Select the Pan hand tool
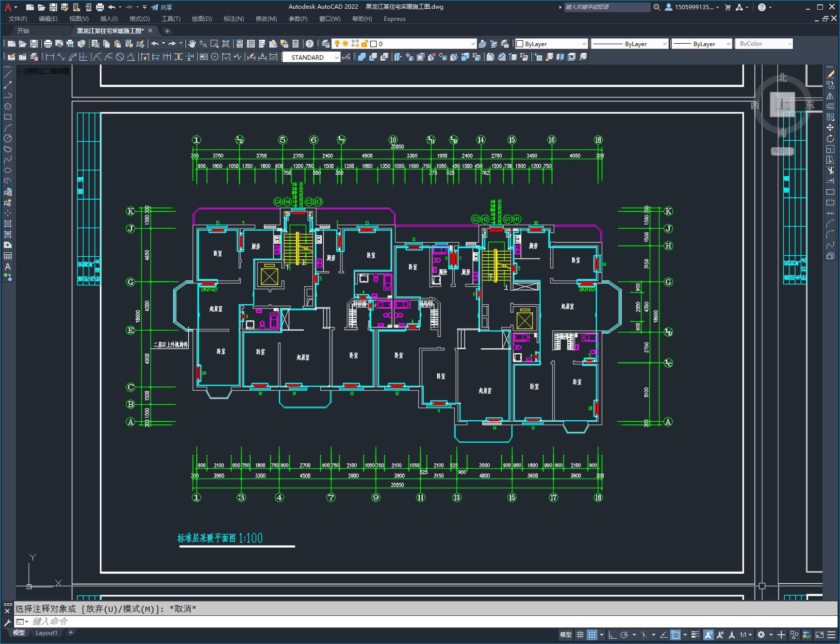 tap(192, 44)
